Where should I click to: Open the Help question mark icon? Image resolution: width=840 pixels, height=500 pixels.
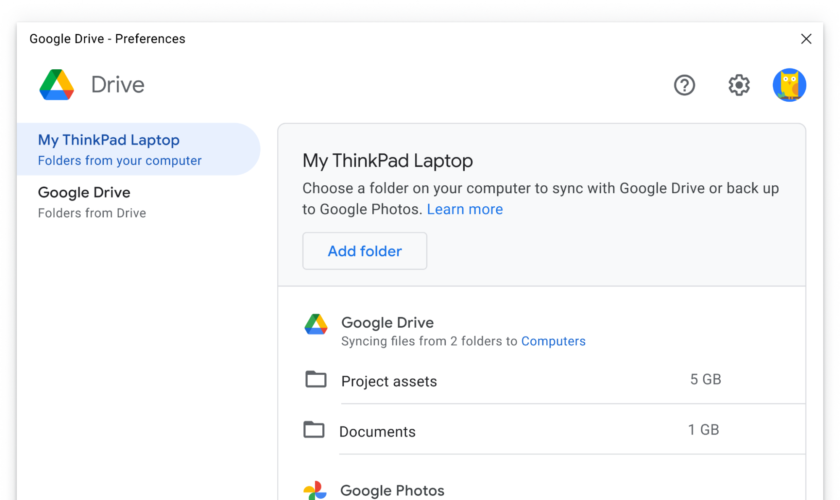[684, 85]
